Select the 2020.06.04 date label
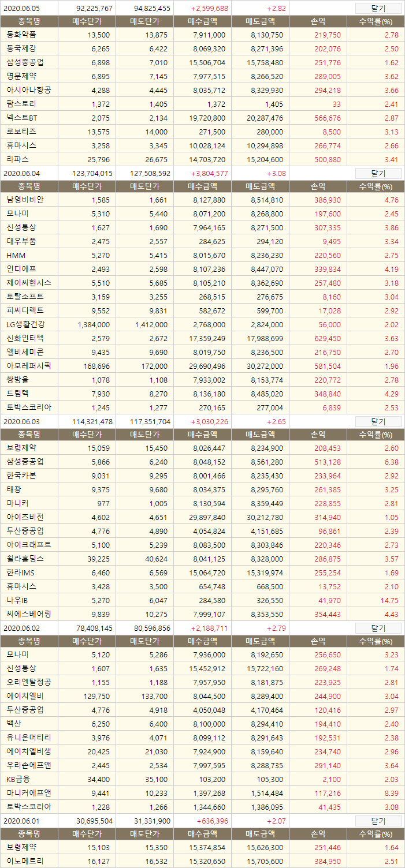This screenshot has height=868, width=405. (x=21, y=174)
